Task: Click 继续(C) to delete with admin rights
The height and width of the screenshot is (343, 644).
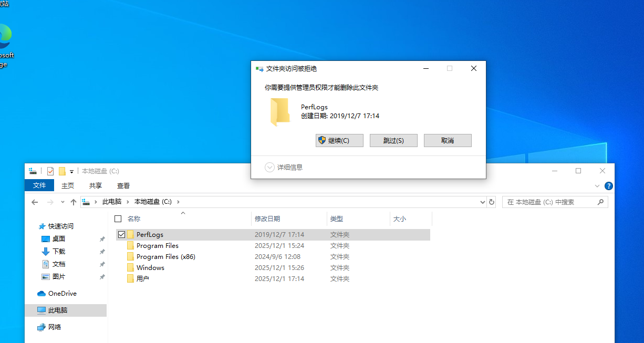Action: (x=339, y=140)
